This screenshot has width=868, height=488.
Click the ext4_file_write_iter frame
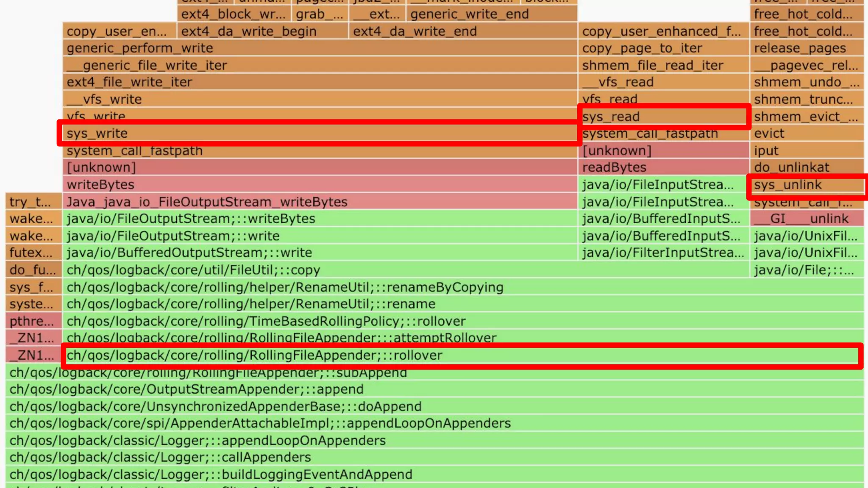pyautogui.click(x=320, y=82)
